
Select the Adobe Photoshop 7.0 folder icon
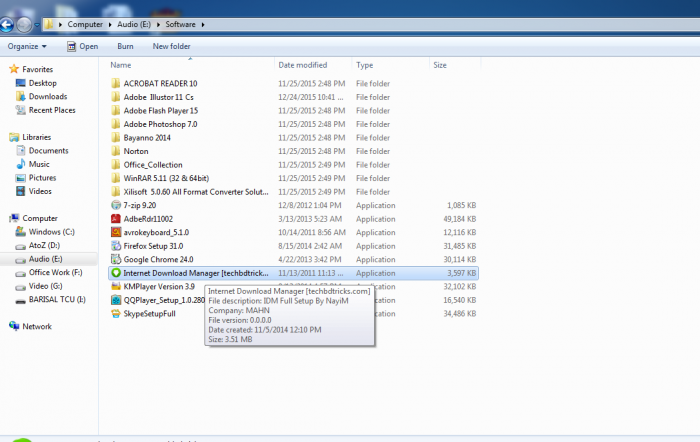click(x=116, y=124)
